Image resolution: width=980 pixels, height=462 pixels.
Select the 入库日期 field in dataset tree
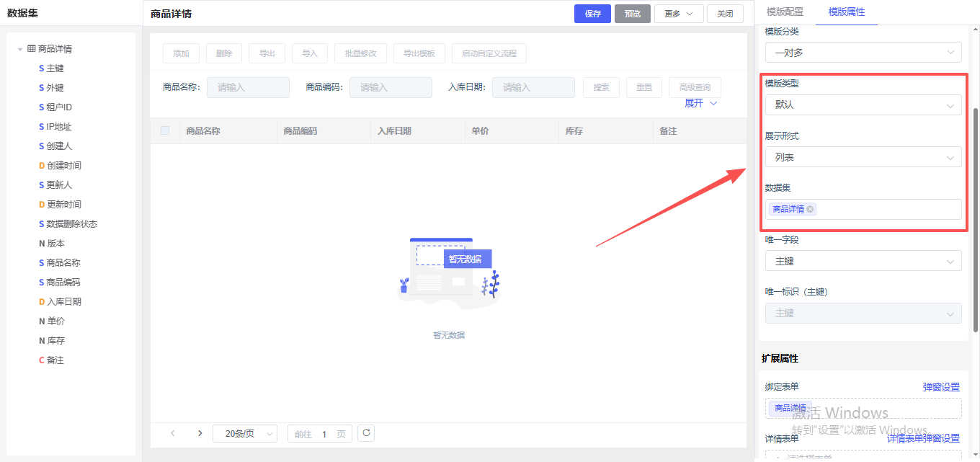[65, 302]
